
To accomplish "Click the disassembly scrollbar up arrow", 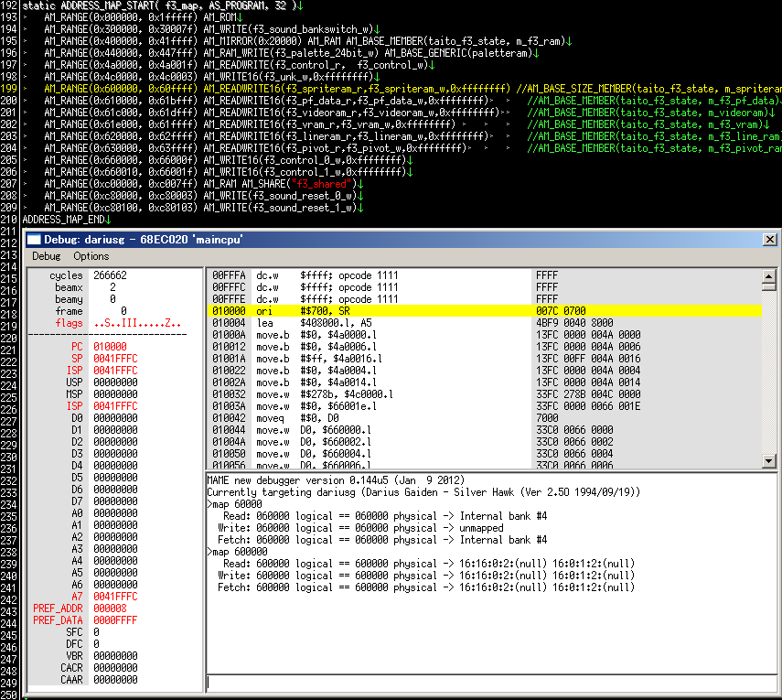I will [769, 275].
